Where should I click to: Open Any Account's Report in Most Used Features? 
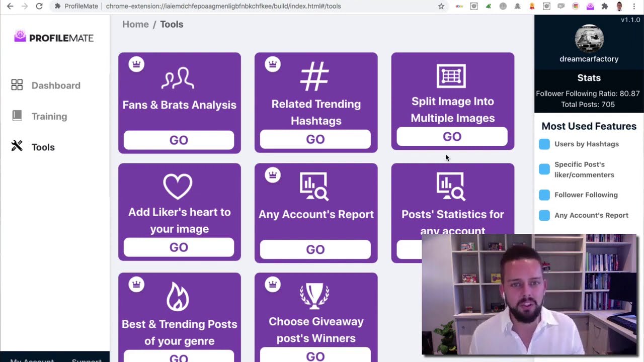[x=591, y=215]
